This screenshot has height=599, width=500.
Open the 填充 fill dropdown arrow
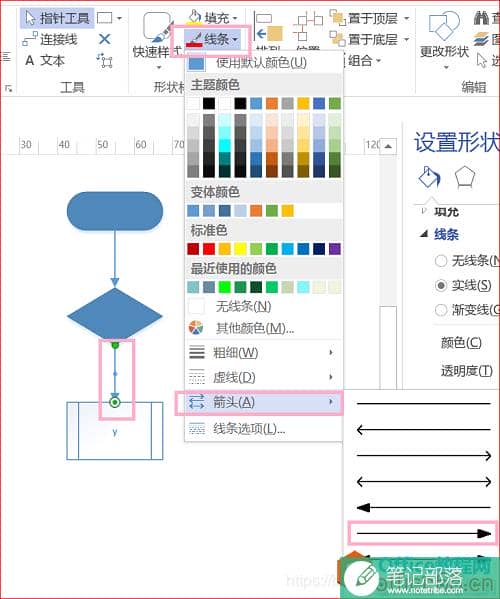click(x=235, y=18)
